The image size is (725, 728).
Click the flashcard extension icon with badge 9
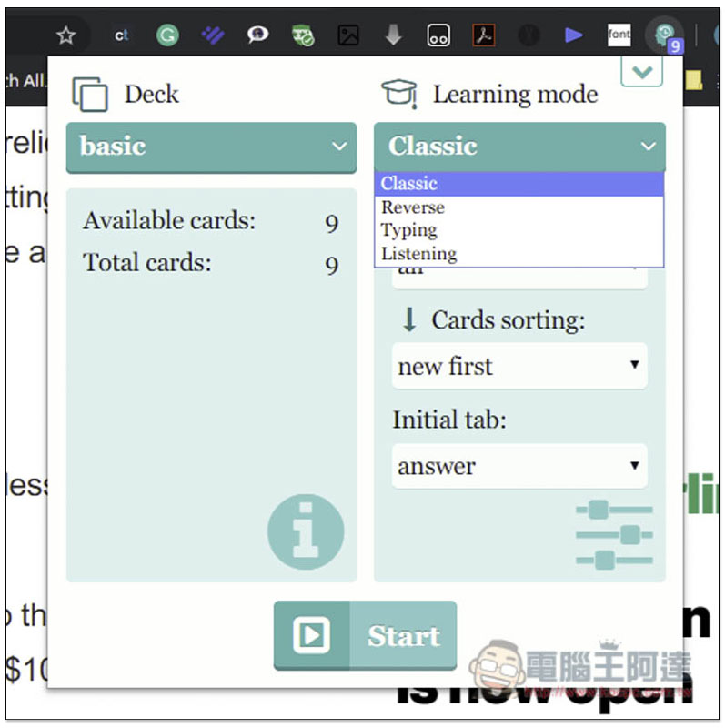[666, 35]
